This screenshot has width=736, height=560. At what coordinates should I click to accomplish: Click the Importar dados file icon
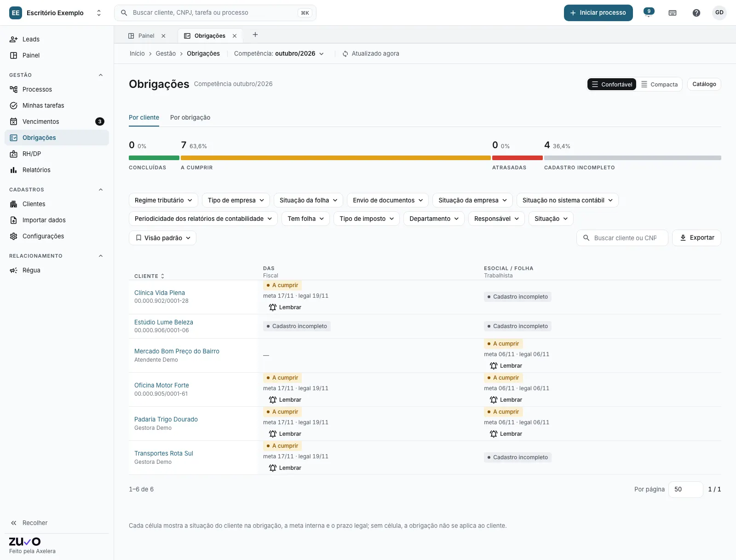click(x=14, y=220)
